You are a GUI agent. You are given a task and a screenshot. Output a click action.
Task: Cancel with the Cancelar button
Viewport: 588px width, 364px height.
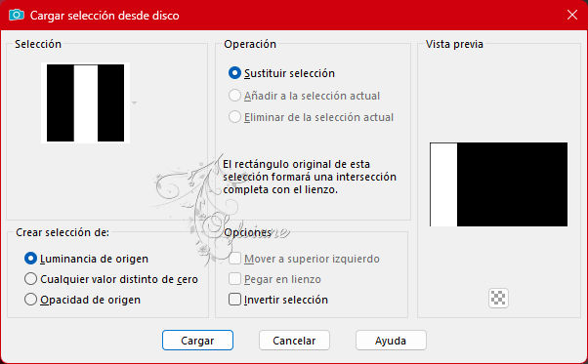coord(294,341)
